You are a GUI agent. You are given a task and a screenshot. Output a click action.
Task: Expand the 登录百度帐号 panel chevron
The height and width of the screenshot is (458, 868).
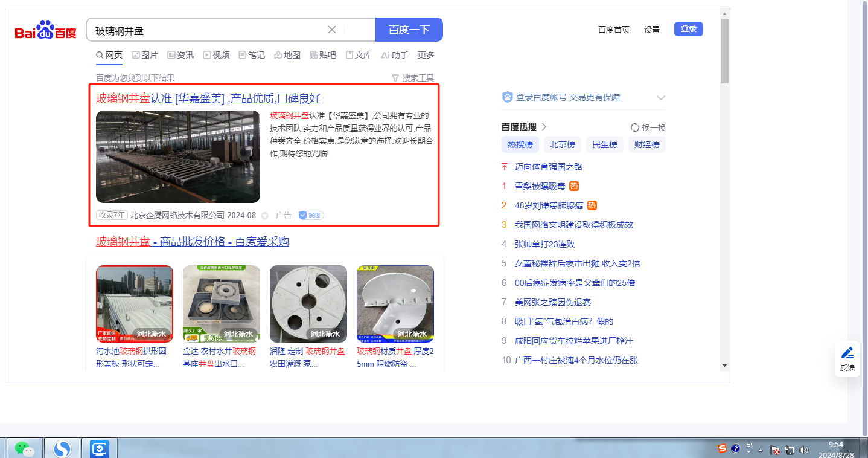pyautogui.click(x=661, y=97)
